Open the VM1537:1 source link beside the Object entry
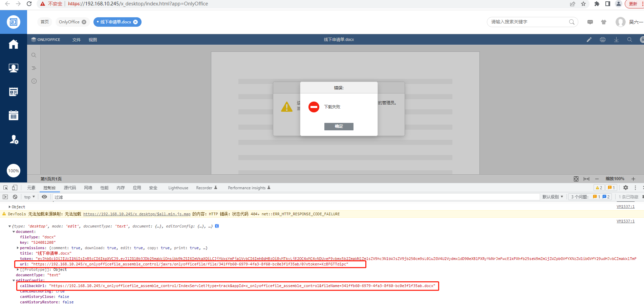Viewport: 644px width, 304px height. tap(625, 207)
